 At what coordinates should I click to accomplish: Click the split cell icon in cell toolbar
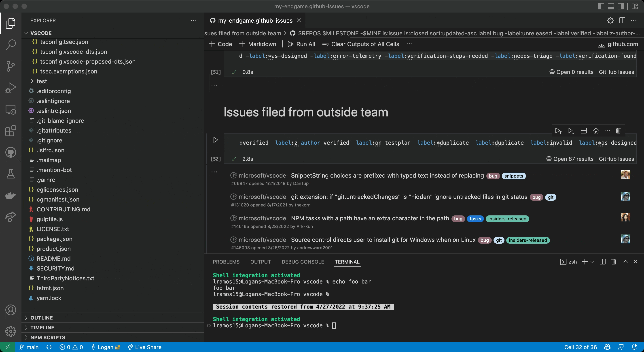coord(584,131)
